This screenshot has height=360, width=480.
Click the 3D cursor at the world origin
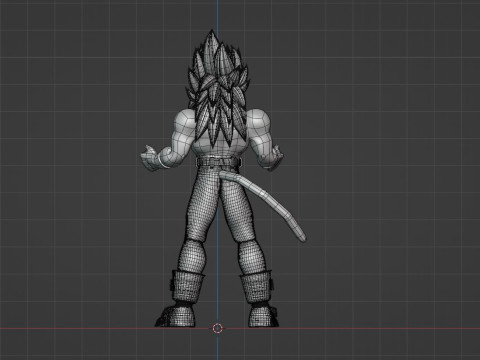pyautogui.click(x=218, y=328)
